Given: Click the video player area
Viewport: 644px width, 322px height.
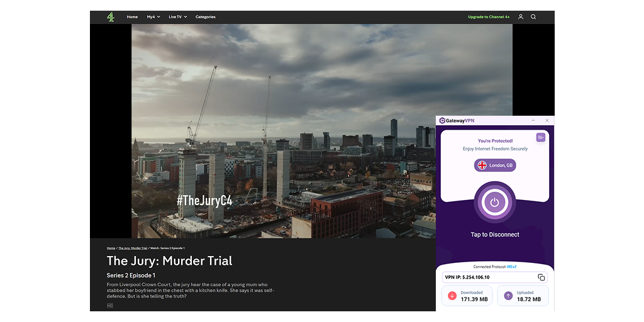Looking at the screenshot, I should click(x=322, y=131).
